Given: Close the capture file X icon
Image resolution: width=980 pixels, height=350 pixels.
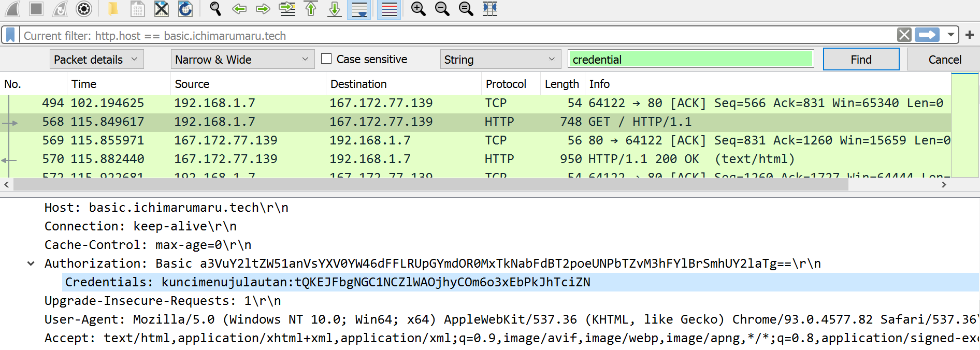Looking at the screenshot, I should click(x=162, y=9).
